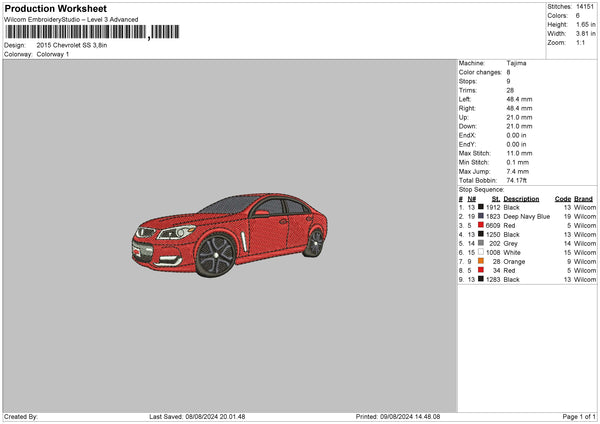Click the Red swatch in stop 3
600x424 pixels.
pyautogui.click(x=481, y=225)
